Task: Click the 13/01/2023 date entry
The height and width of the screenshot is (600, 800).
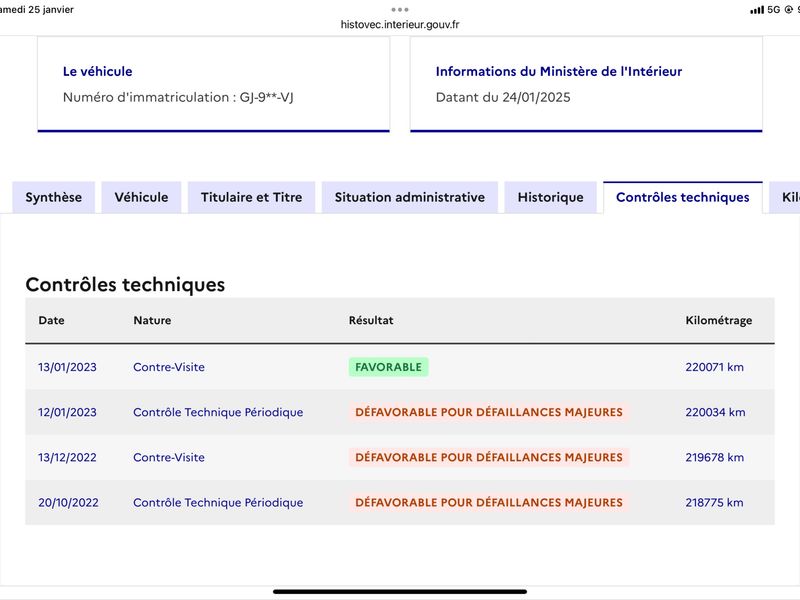Action: (x=67, y=367)
